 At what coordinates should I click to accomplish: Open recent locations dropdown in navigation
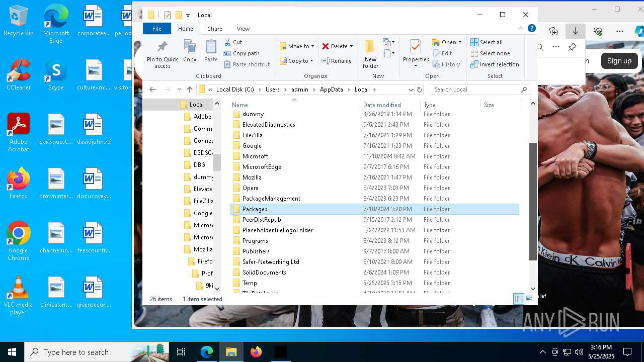(x=179, y=89)
